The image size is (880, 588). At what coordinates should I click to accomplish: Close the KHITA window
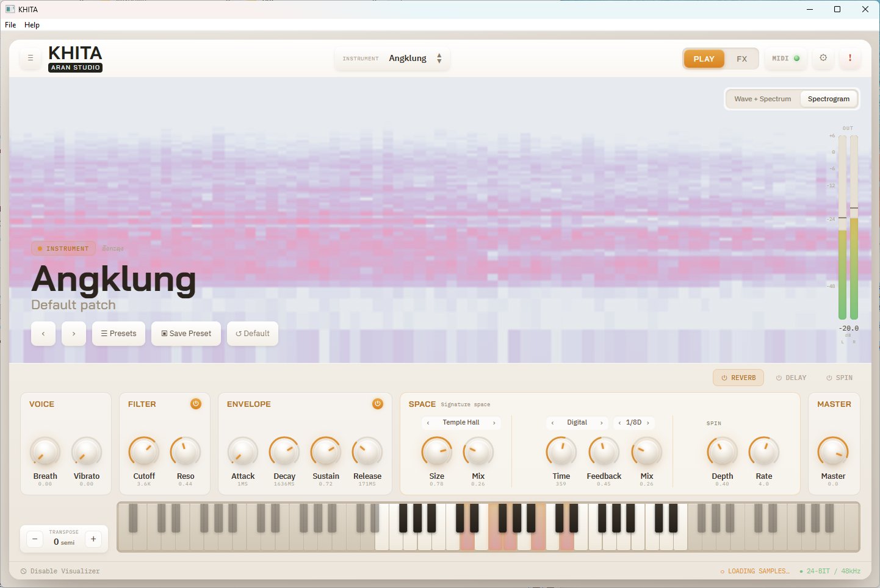[865, 9]
